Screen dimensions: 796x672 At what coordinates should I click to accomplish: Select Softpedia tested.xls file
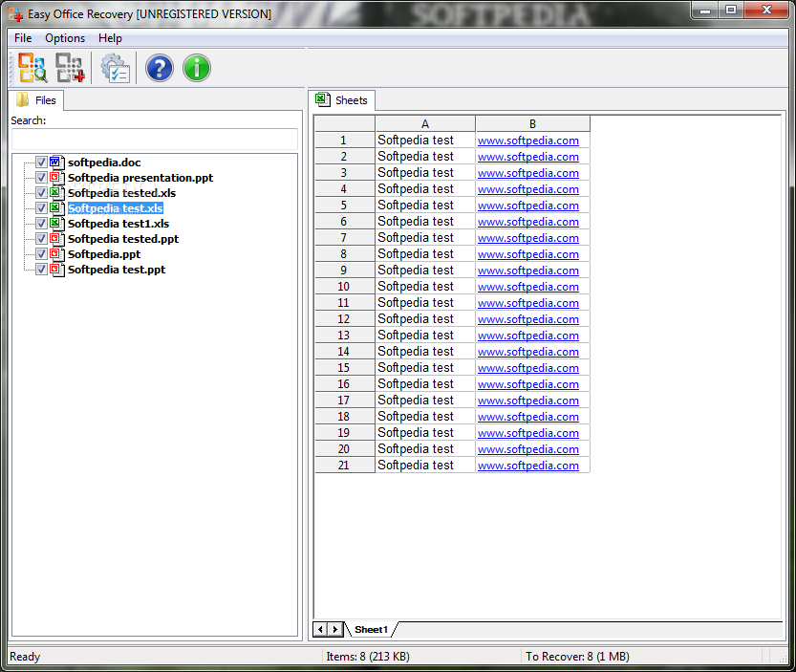(122, 193)
